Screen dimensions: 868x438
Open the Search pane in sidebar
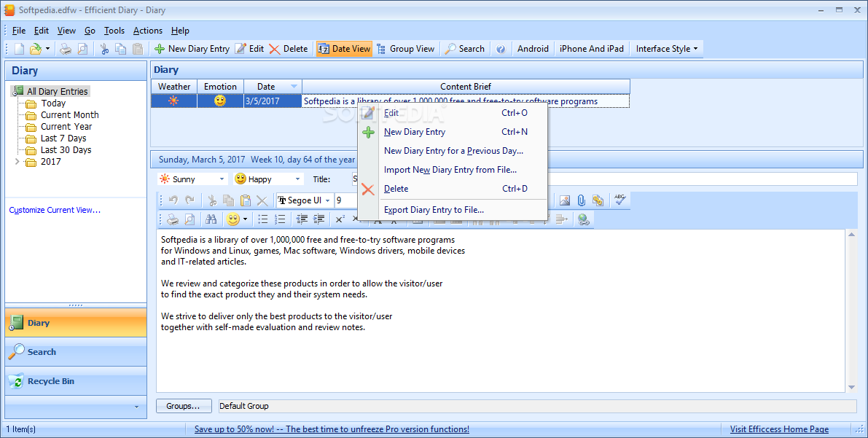76,351
